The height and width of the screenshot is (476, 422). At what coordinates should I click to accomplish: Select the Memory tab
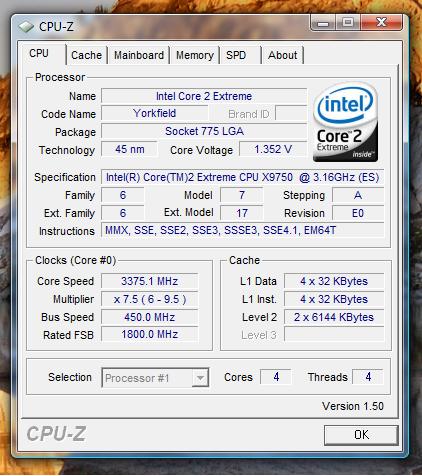[195, 55]
